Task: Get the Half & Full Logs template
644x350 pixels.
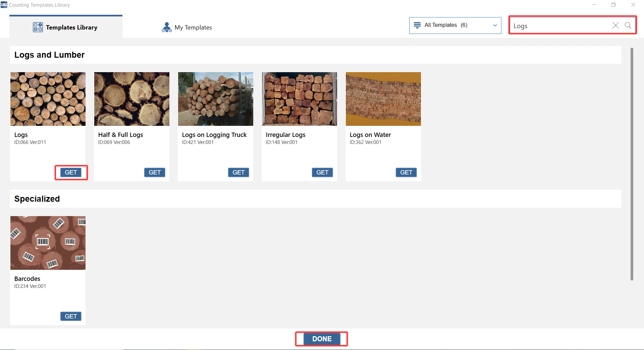Action: pos(155,172)
